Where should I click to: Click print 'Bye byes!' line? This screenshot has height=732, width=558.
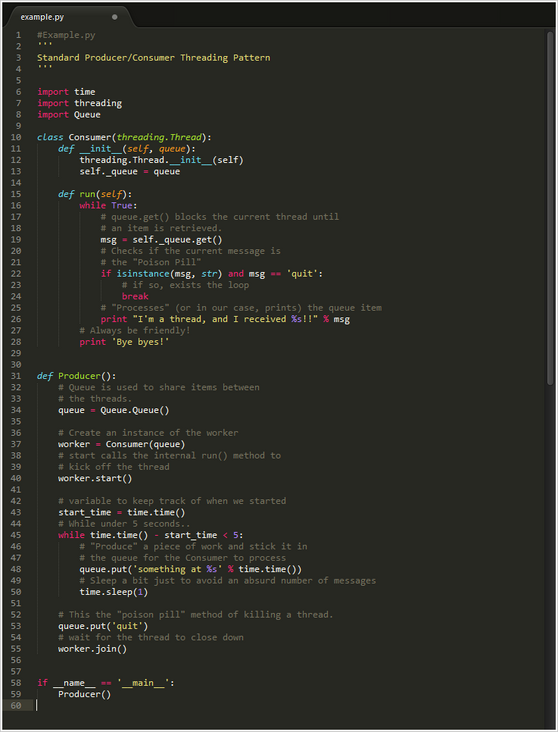(x=124, y=342)
